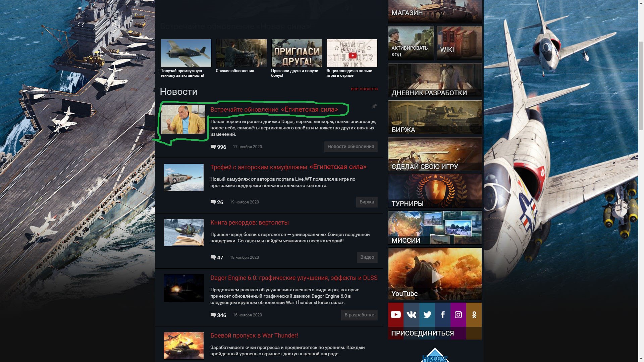Viewport: 644px width, 362px height.
Task: Click 'Пригласи друга и получи бонус!' caption
Action: [x=294, y=73]
